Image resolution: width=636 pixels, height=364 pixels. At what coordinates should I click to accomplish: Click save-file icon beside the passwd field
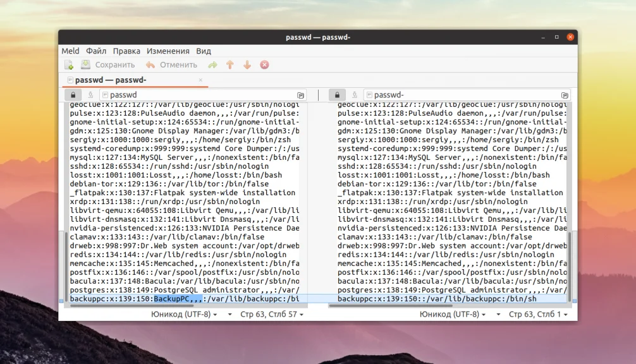click(x=90, y=95)
